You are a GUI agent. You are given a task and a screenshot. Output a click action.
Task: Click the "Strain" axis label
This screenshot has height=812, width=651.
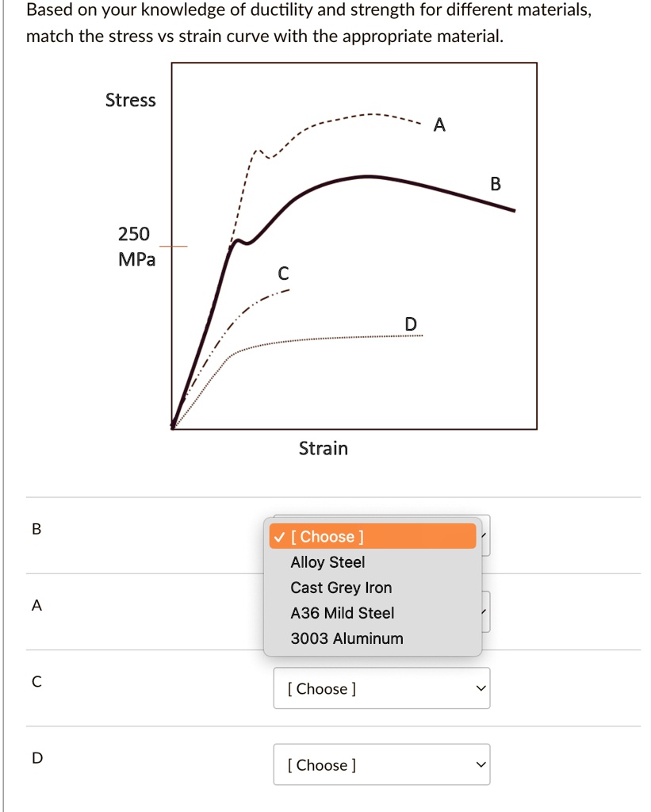coord(324,448)
